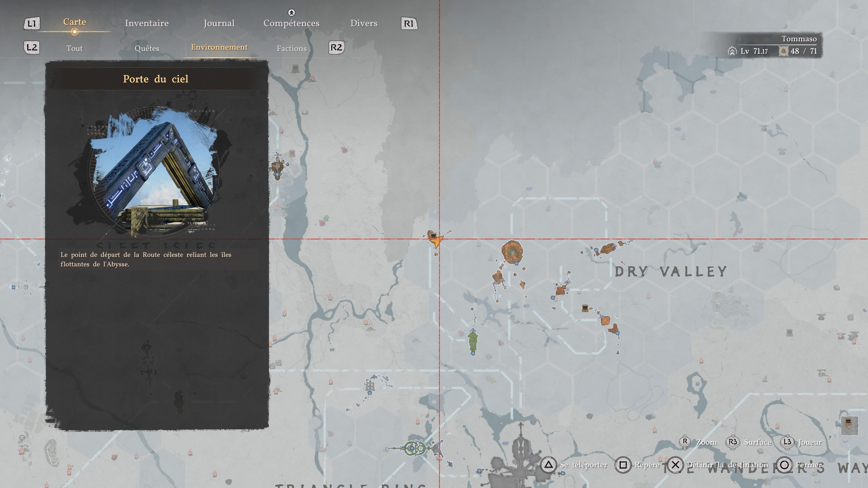This screenshot has width=868, height=488.
Task: Click the Surface label
Action: tap(758, 442)
